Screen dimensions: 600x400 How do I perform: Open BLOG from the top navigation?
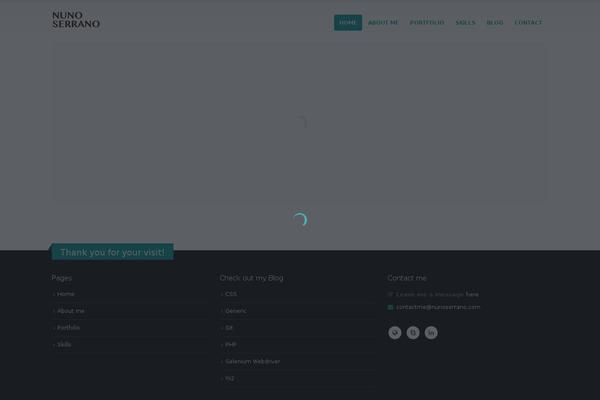tap(495, 23)
